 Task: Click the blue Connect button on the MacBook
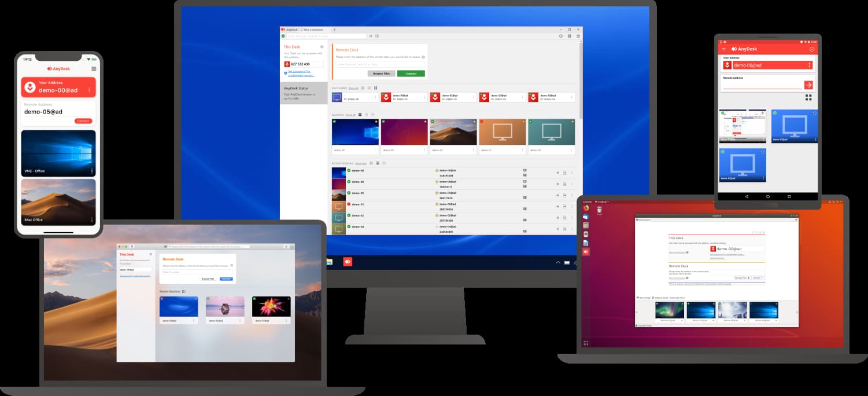click(x=226, y=279)
